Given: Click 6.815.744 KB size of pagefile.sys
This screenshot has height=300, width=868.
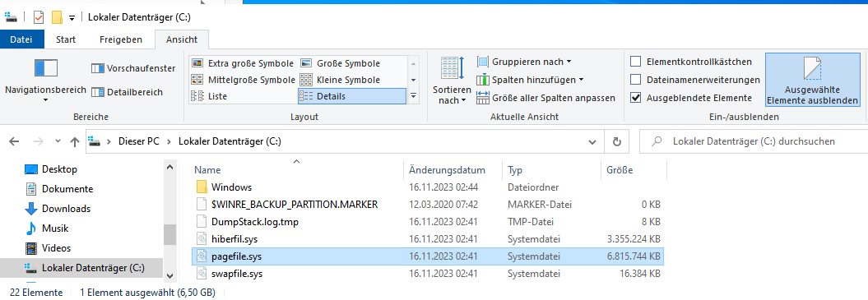Looking at the screenshot, I should [x=634, y=256].
